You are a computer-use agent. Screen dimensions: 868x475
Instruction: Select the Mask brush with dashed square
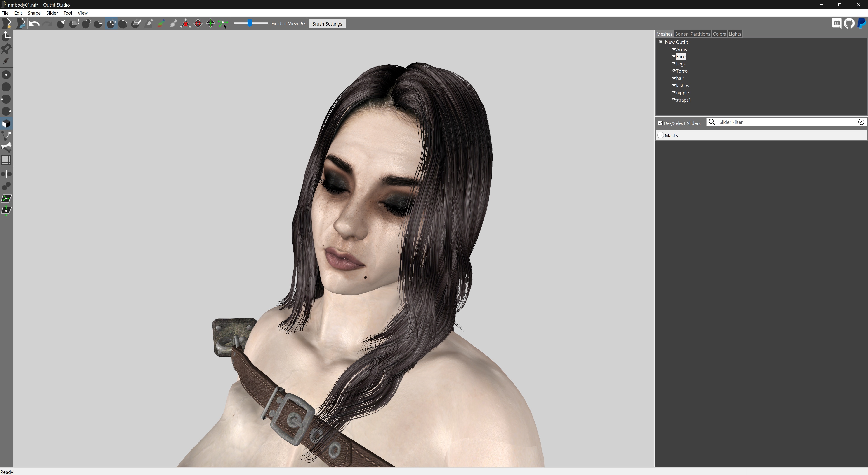74,23
